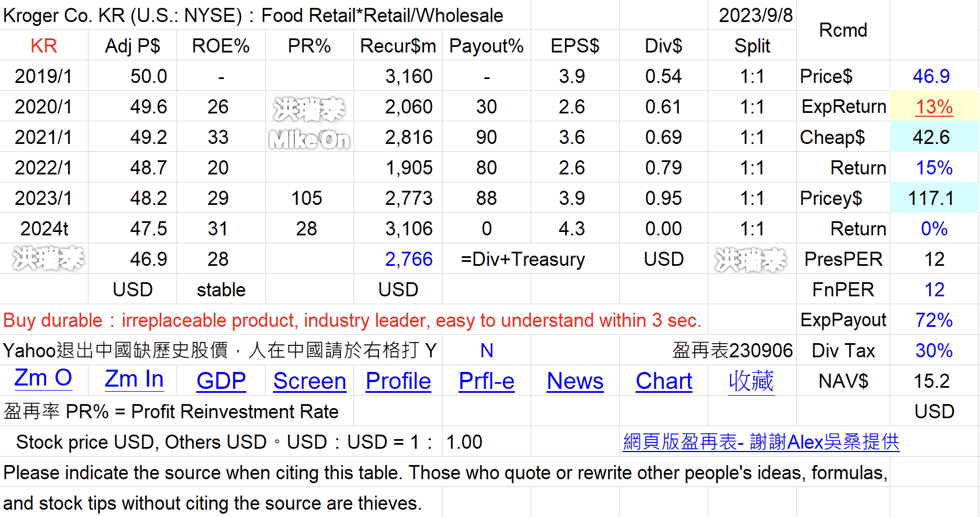980x517 pixels.
Task: Select the 2023/1 Div$ value 0.95
Action: pos(664,198)
